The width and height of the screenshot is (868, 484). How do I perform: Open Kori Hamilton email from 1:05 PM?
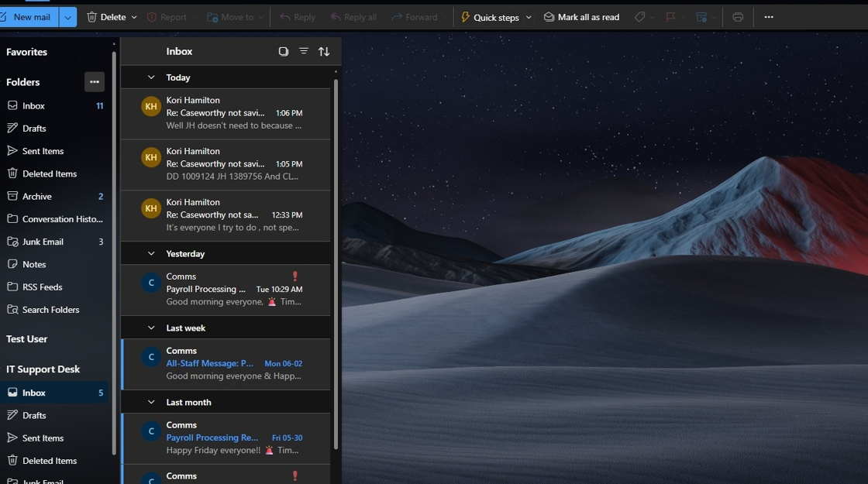coord(226,164)
